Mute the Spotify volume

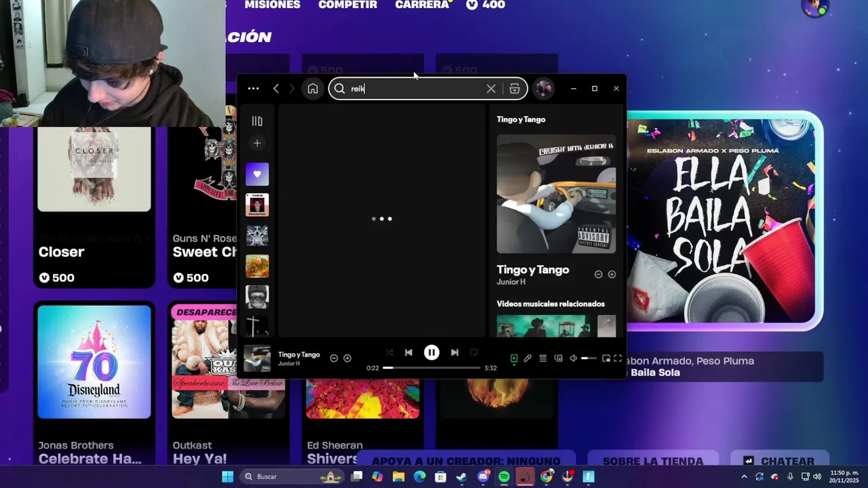pos(573,359)
